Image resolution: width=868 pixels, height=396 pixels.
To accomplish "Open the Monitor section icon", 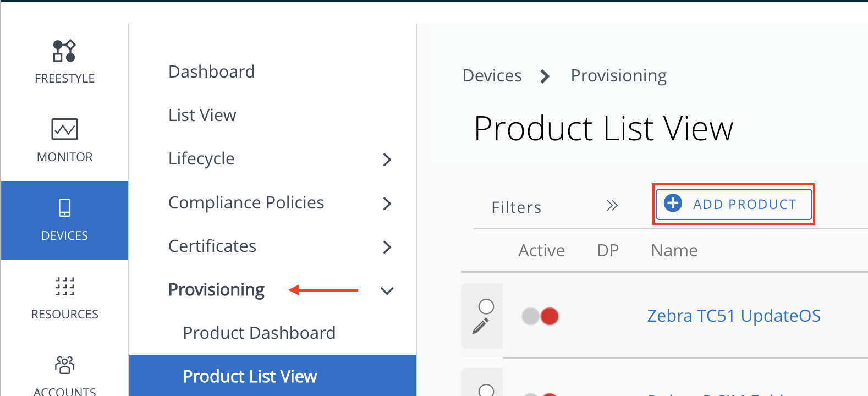I will coord(64,129).
